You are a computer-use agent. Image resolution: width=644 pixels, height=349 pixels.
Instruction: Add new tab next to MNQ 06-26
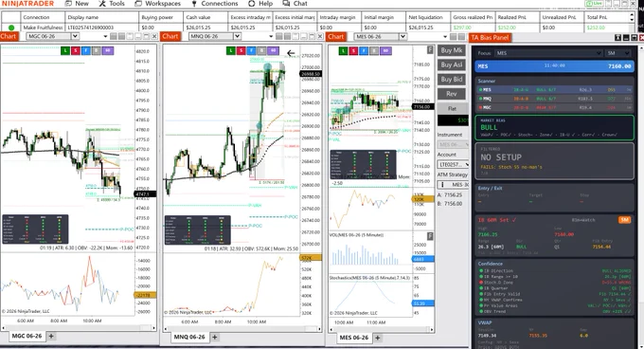pos(215,337)
